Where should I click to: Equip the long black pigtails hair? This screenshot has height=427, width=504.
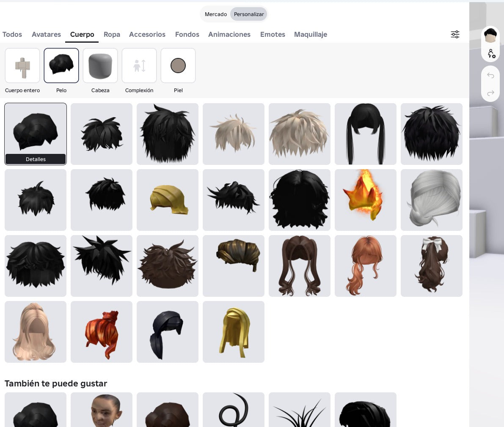[x=366, y=134]
